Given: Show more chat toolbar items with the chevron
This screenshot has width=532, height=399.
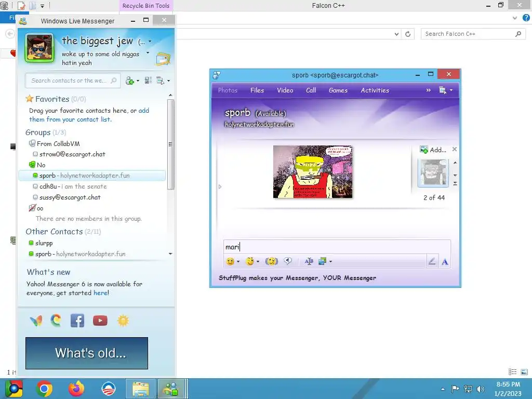Looking at the screenshot, I should (429, 90).
